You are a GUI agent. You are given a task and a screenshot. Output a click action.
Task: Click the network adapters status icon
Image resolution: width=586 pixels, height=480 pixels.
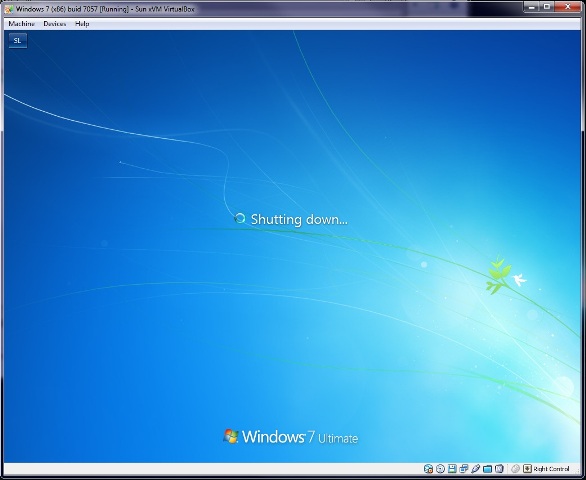[x=464, y=468]
